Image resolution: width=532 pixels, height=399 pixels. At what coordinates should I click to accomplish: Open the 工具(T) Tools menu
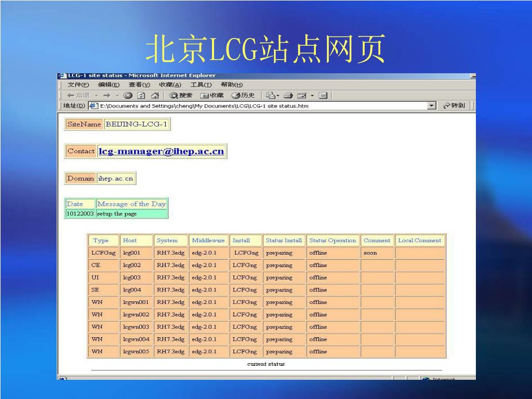click(x=201, y=85)
